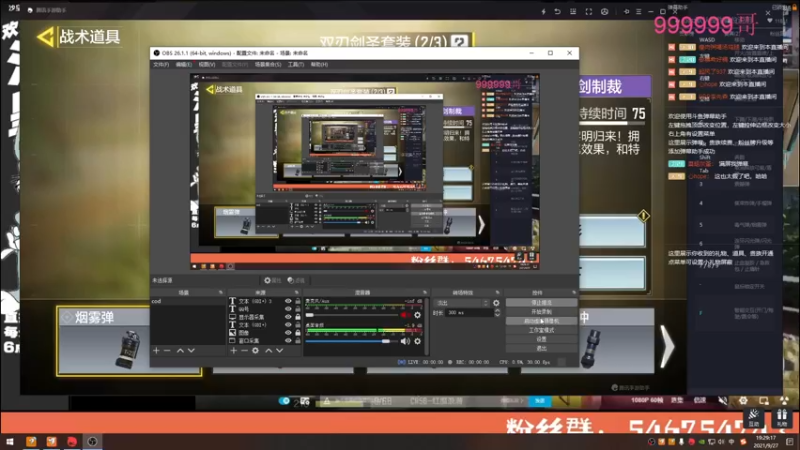Screen dimensions: 800x450
Task: Open the 工具(T) menu in OBS
Action: 295,65
